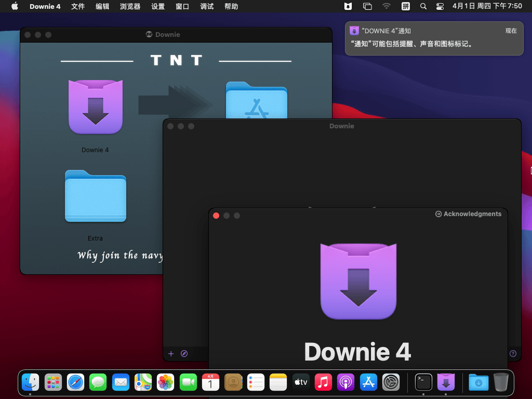Click the DOWNIE 4 notification banner
Viewport: 532px width, 399px height.
coord(434,38)
